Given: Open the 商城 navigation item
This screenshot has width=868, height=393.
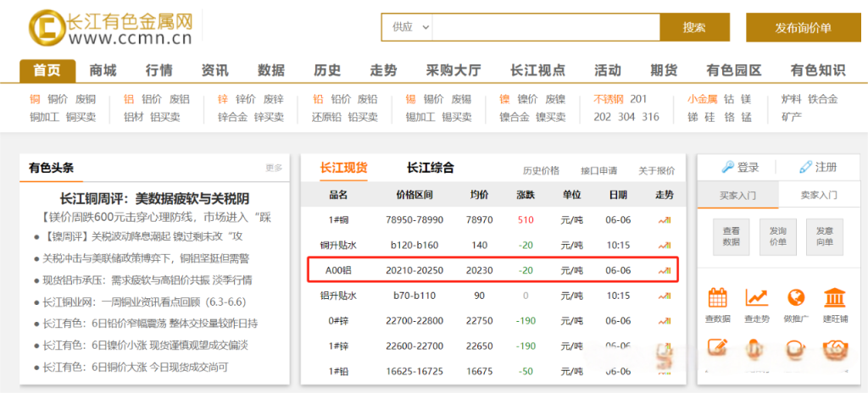Looking at the screenshot, I should 103,71.
